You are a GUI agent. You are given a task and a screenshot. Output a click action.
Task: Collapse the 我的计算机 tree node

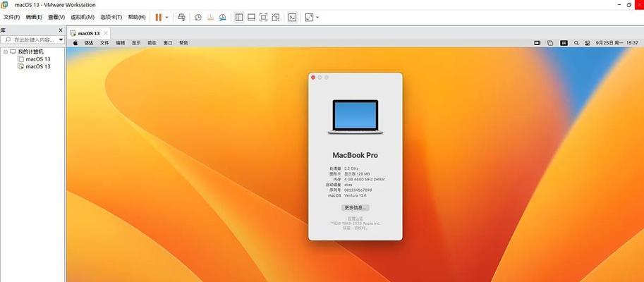tap(6, 51)
